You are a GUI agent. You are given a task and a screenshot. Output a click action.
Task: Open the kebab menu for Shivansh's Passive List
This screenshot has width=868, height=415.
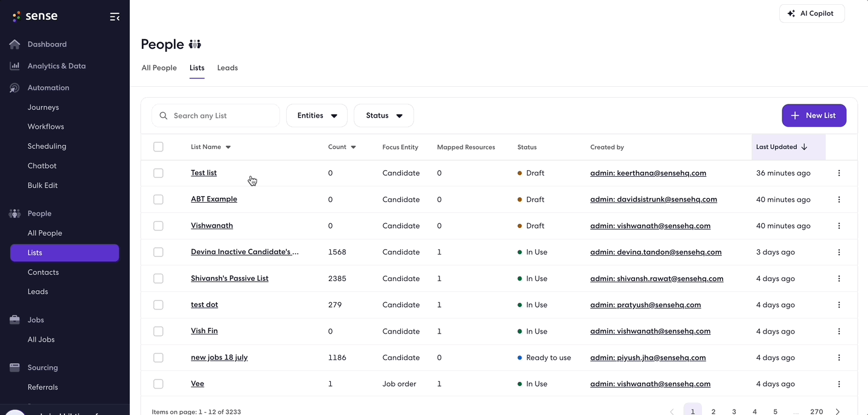[839, 279]
